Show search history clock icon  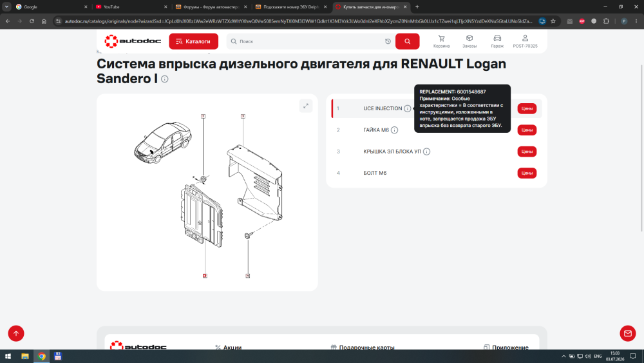coord(388,41)
